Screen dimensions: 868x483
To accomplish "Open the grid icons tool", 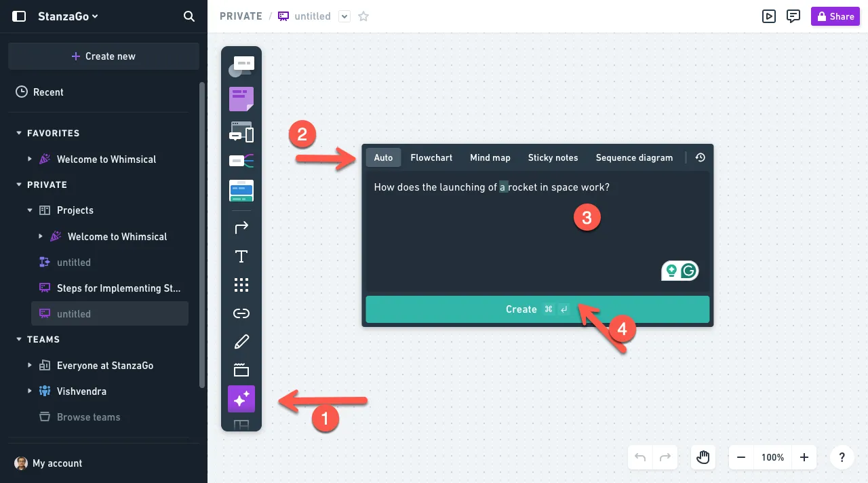I will (x=241, y=285).
